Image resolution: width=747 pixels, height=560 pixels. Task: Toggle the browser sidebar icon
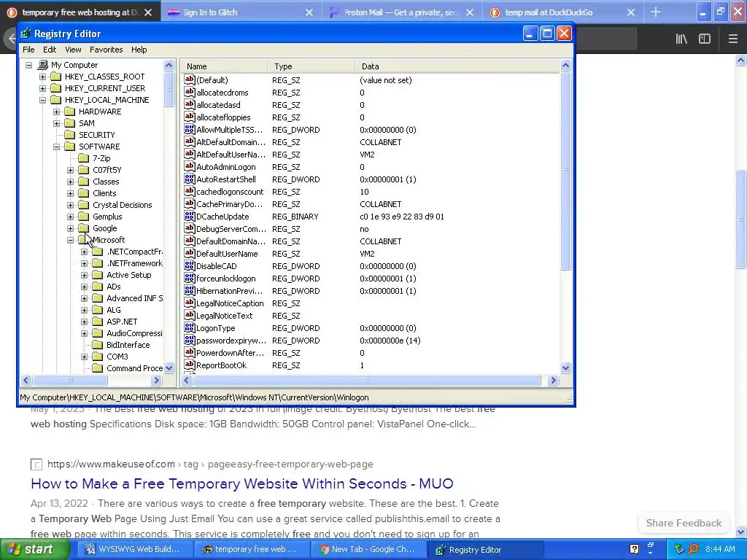pyautogui.click(x=705, y=39)
